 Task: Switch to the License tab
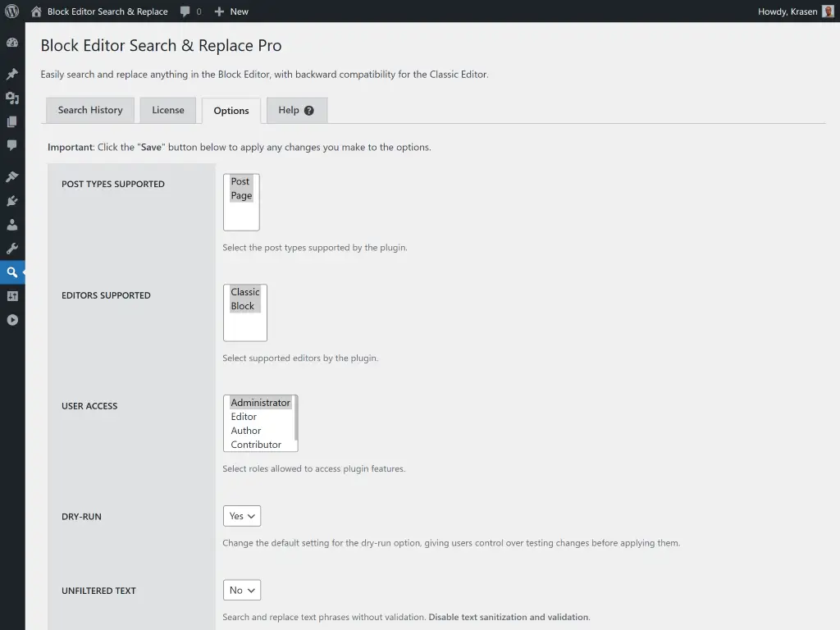point(167,110)
